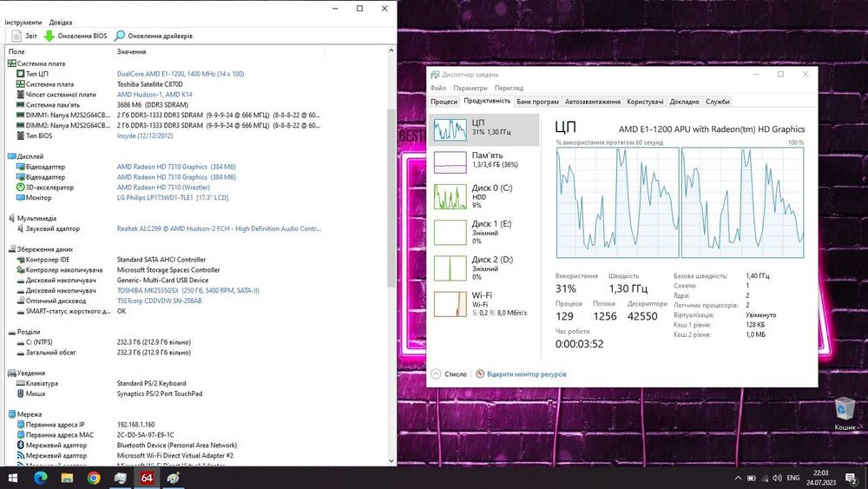Open Windows Start menu button
The image size is (868, 489).
(13, 478)
